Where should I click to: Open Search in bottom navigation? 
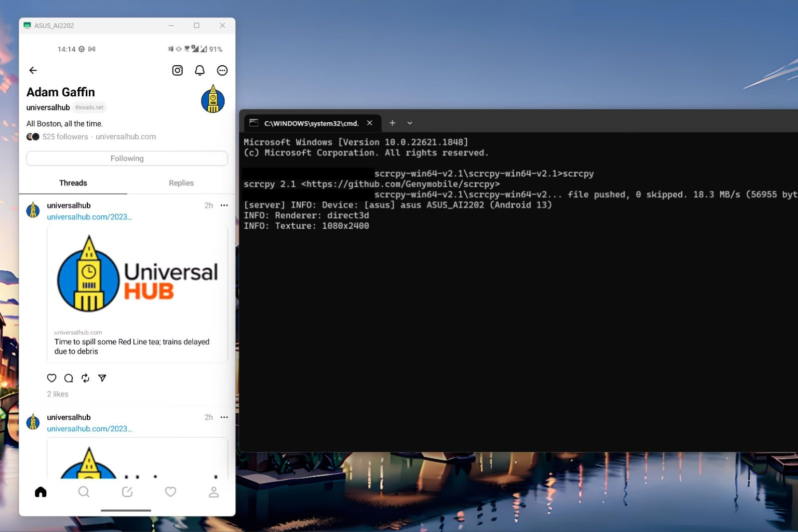(84, 492)
